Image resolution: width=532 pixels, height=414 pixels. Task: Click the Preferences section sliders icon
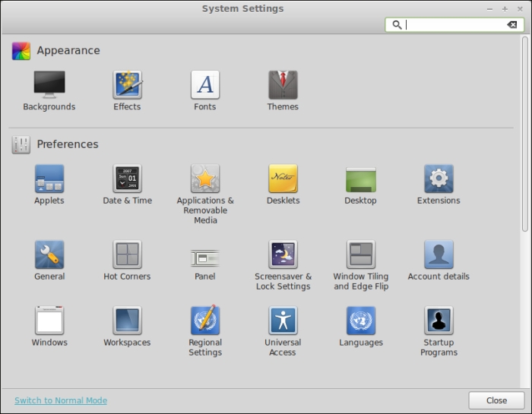click(x=21, y=145)
